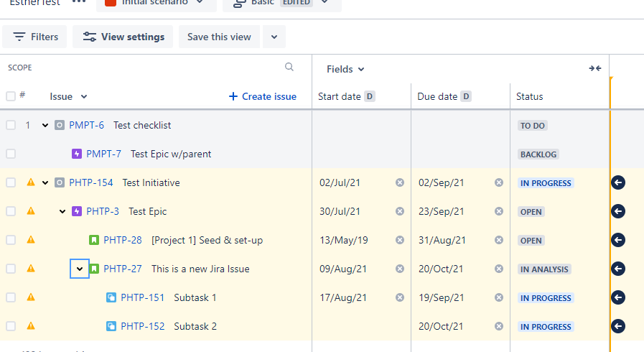Viewport: 644px width, 352px height.
Task: Check the box for PHTP-28 row
Action: (x=11, y=240)
